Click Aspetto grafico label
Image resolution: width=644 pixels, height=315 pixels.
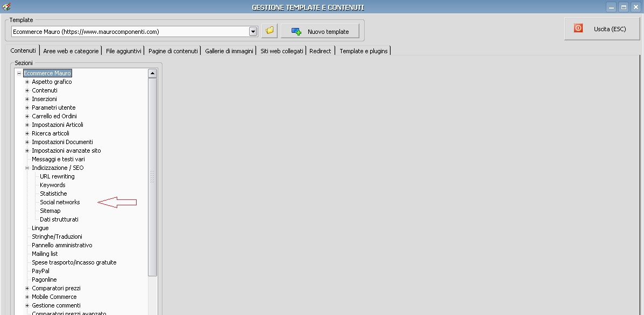(x=52, y=82)
